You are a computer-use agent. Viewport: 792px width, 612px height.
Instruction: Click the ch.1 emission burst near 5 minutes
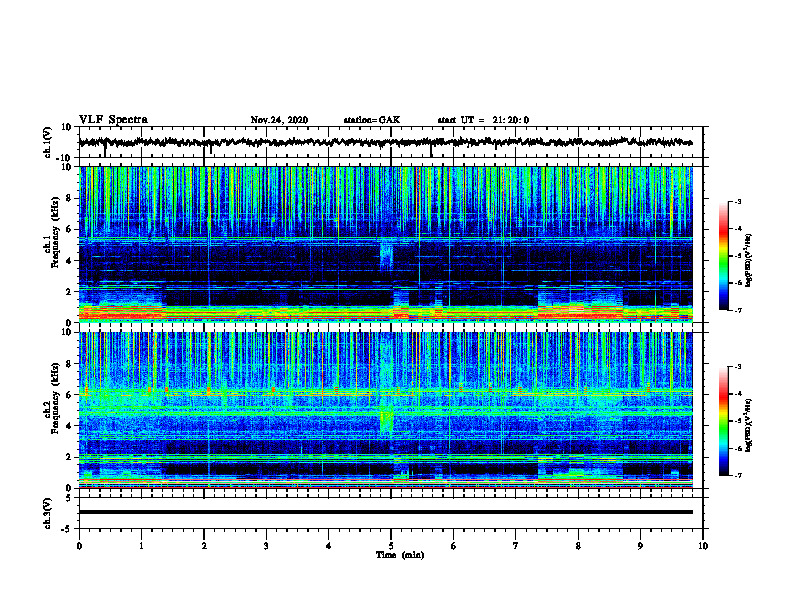(x=386, y=254)
